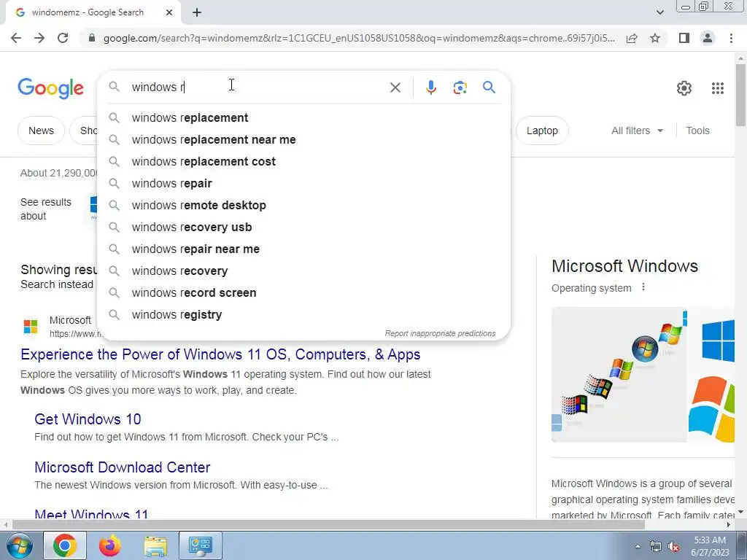Open more options for Microsoft Windows panel
The width and height of the screenshot is (747, 560).
pyautogui.click(x=643, y=287)
